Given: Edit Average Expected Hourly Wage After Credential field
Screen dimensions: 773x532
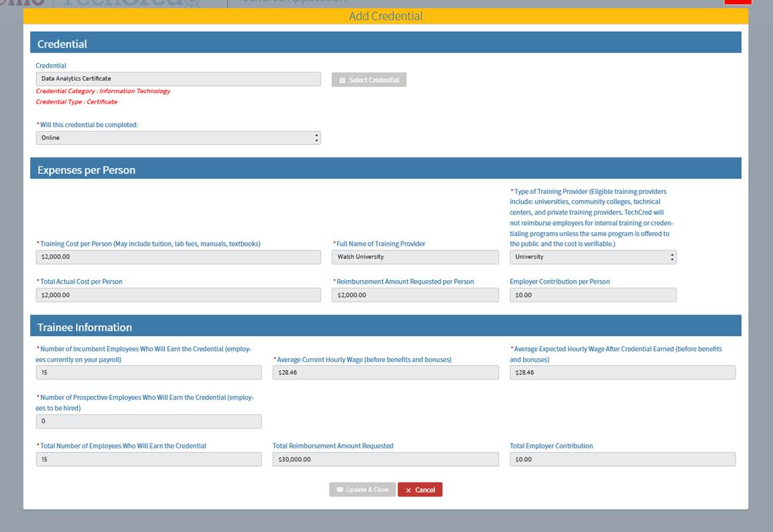Looking at the screenshot, I should pos(623,373).
